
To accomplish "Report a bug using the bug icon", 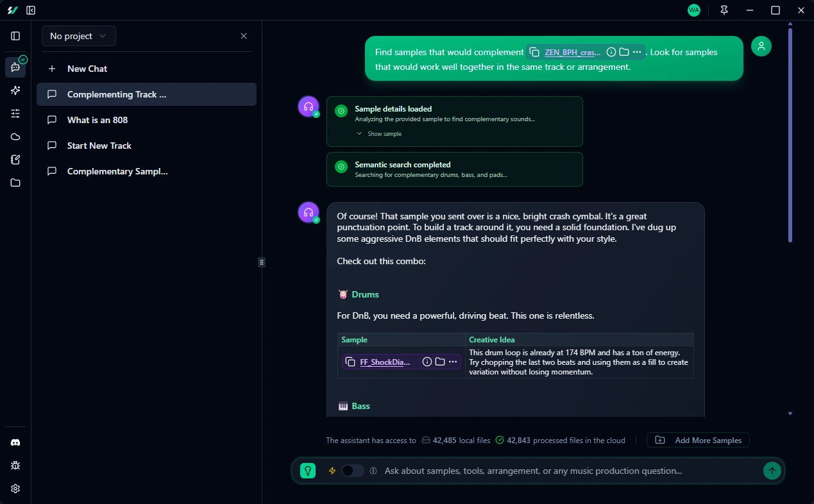I will tap(15, 465).
